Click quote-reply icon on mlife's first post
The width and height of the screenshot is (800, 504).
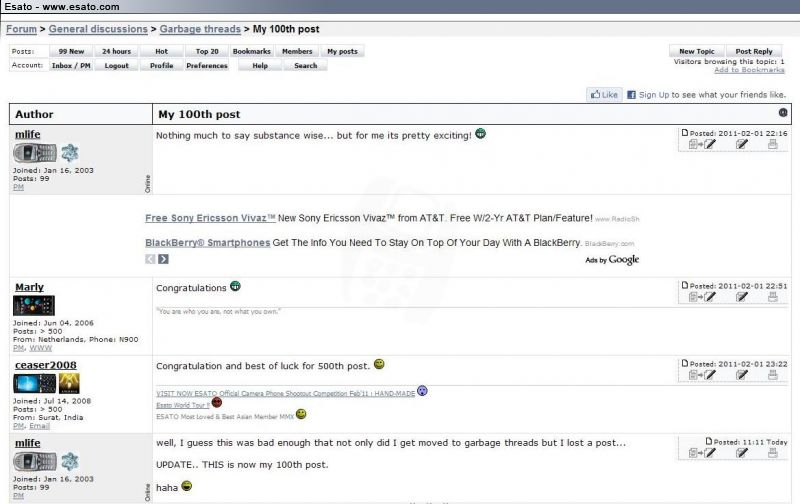click(703, 144)
